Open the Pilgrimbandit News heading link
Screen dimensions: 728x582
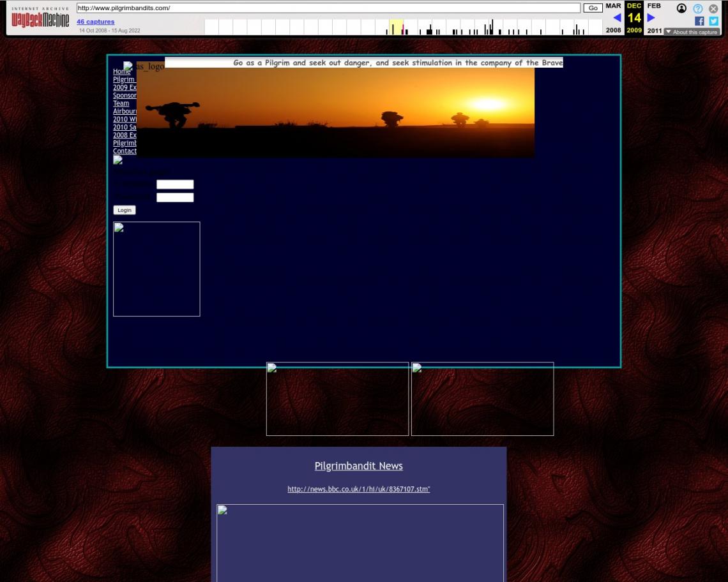click(x=358, y=466)
